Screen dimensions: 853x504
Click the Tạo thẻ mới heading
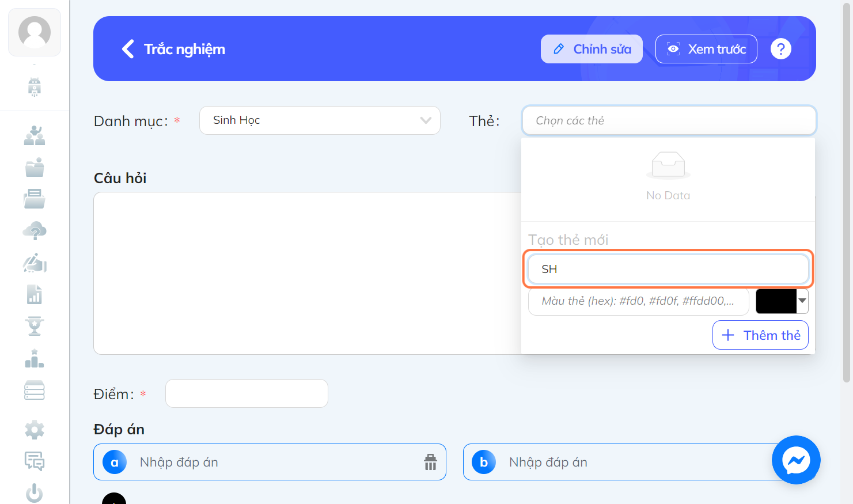(x=568, y=240)
